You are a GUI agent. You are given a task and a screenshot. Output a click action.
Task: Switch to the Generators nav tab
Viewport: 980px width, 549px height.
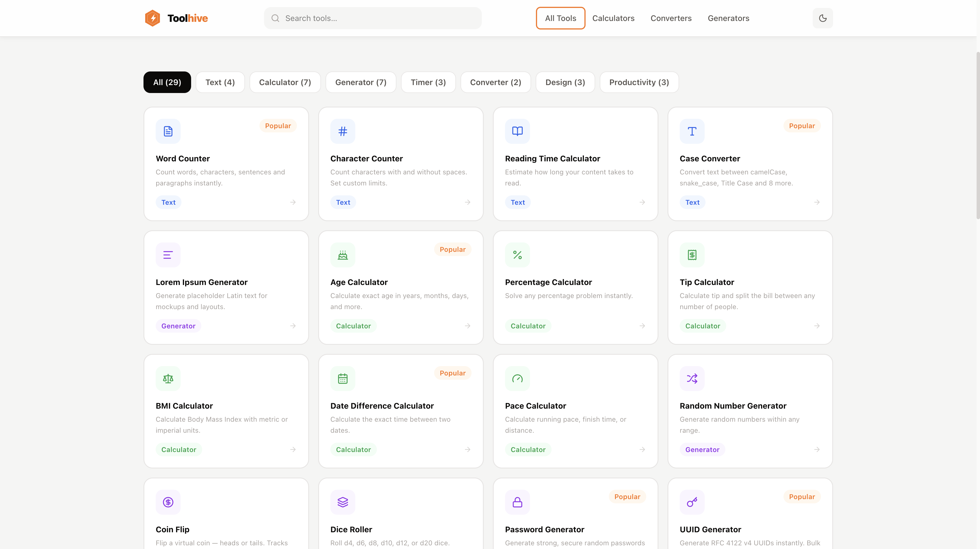(x=728, y=18)
